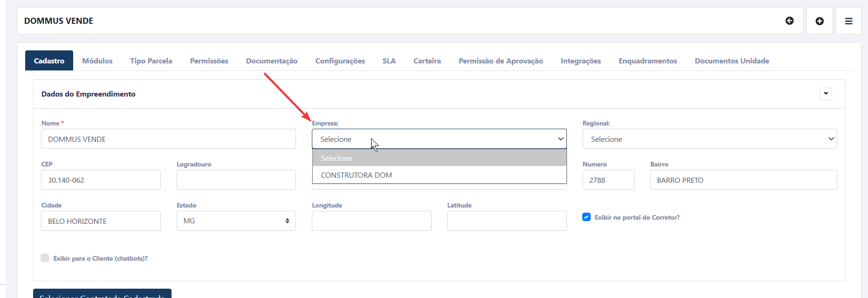Click the Selecionar Contrato button at bottom

tap(102, 293)
